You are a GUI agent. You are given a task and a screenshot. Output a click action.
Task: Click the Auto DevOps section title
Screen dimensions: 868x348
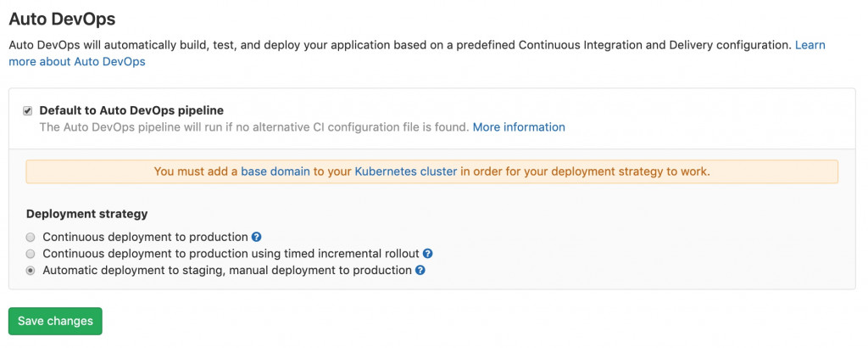click(x=62, y=18)
